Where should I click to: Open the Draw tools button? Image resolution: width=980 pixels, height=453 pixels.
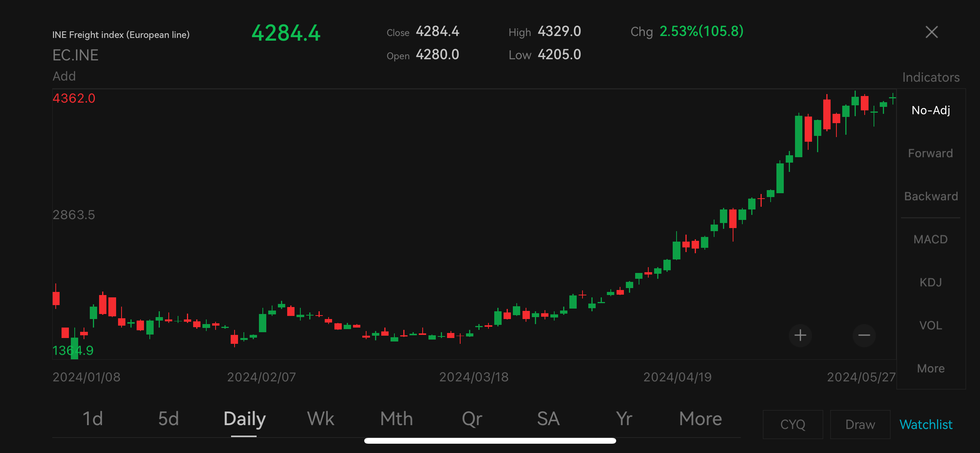coord(860,424)
